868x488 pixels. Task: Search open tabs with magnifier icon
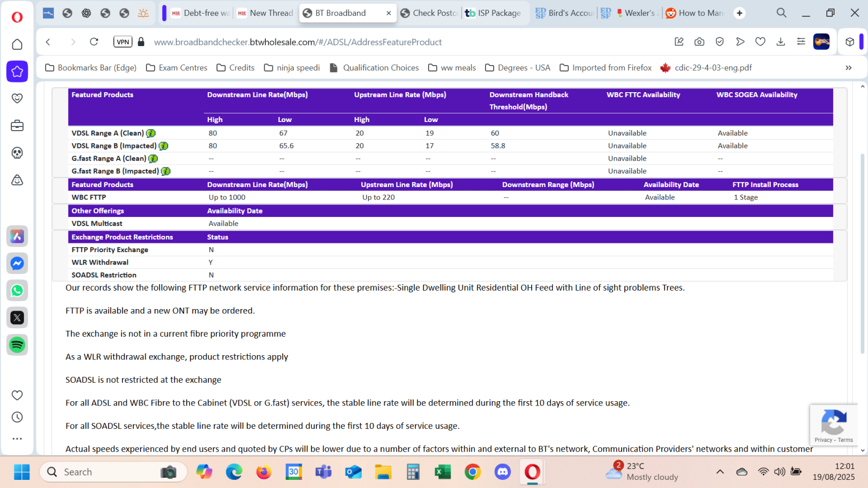pyautogui.click(x=781, y=12)
